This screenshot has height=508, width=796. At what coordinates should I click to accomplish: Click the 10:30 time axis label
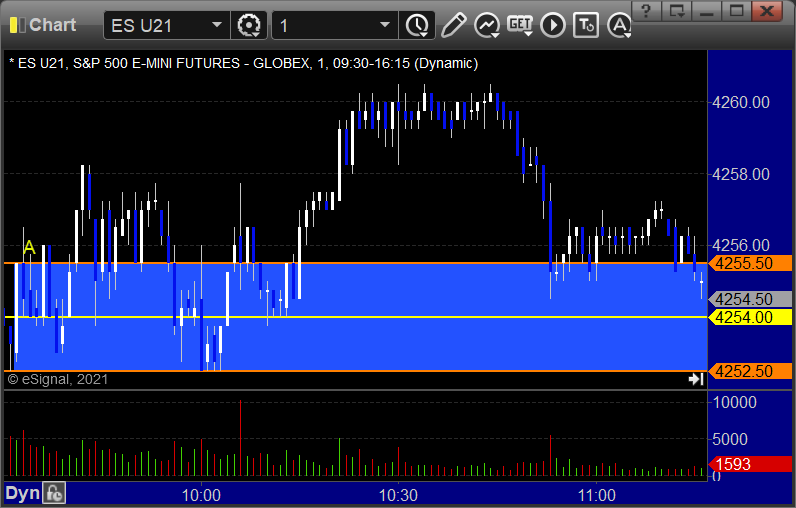(399, 495)
